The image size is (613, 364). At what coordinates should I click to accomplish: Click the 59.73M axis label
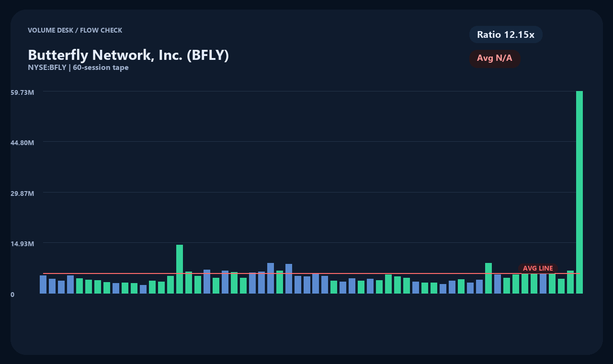[23, 92]
